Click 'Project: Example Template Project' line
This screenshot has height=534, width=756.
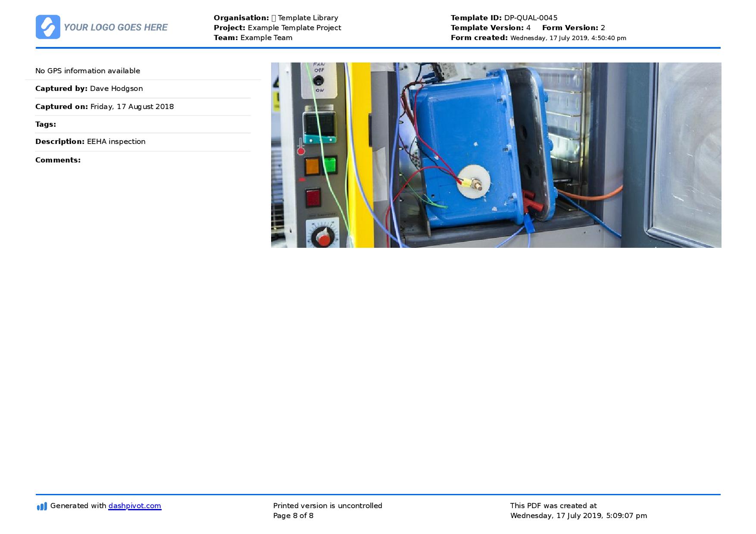pos(277,28)
